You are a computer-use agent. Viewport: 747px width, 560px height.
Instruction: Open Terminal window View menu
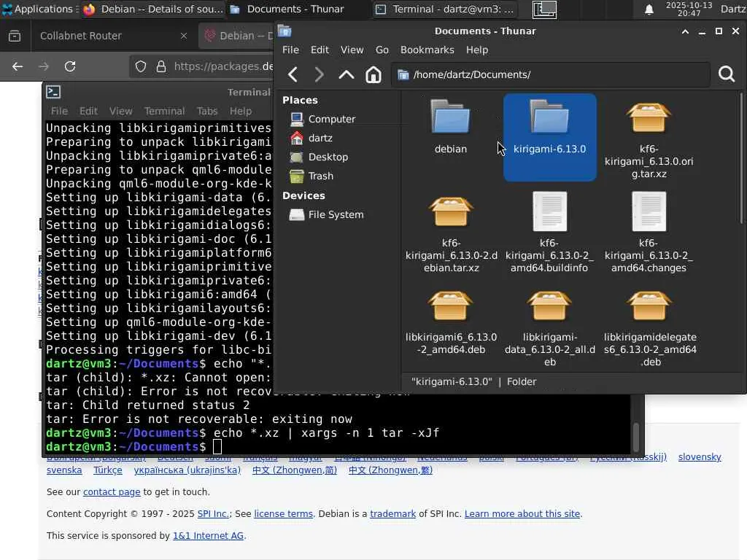point(120,111)
